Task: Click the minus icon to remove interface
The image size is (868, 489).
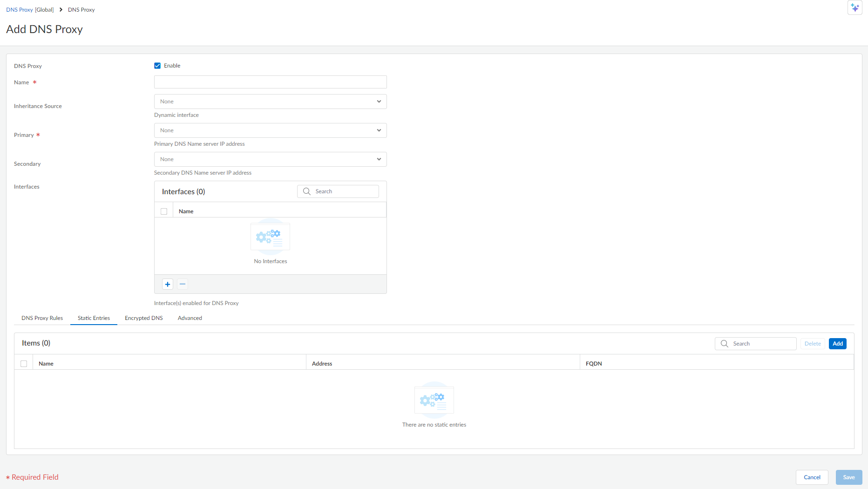Action: (x=183, y=284)
